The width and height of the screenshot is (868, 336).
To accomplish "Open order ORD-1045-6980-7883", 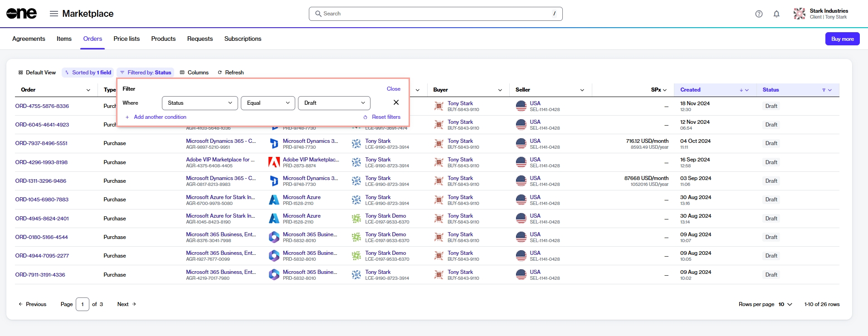I will click(x=42, y=200).
